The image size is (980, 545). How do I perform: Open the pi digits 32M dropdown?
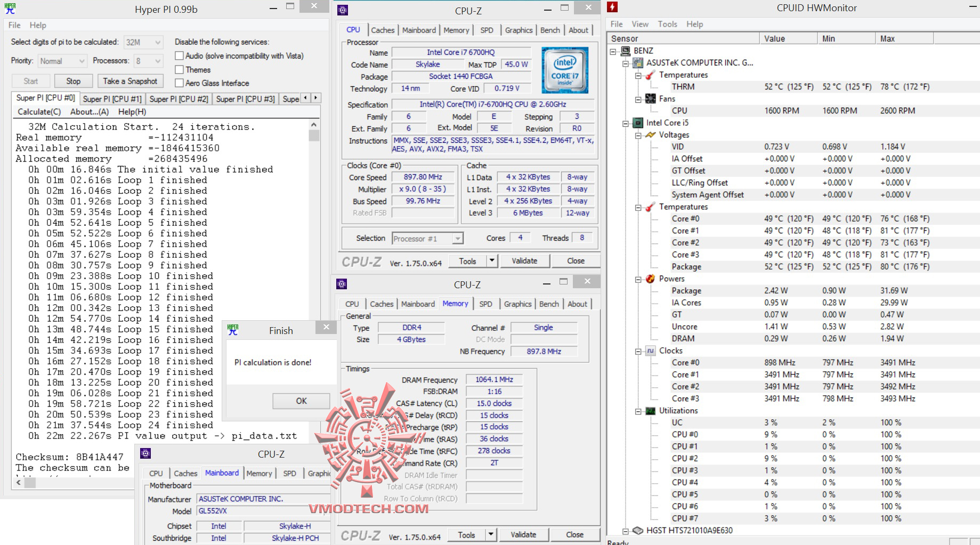[x=143, y=43]
